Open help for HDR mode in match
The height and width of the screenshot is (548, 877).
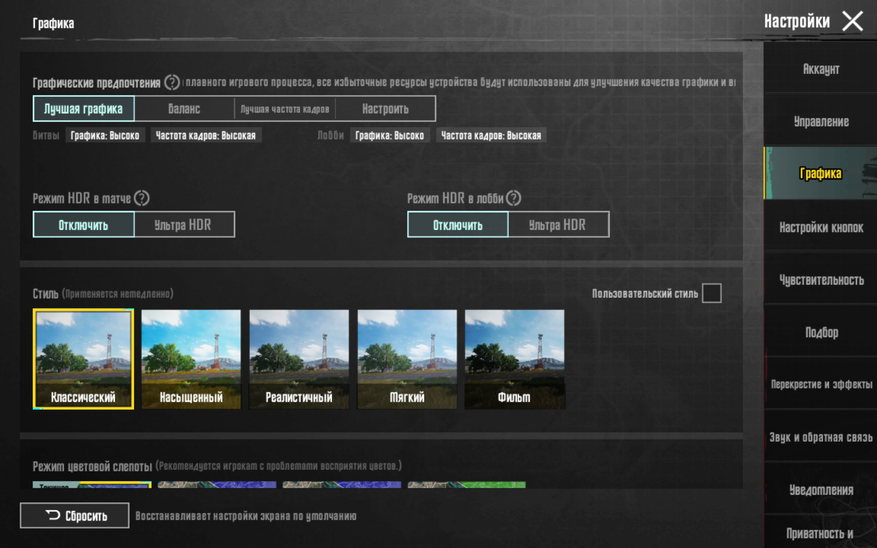click(x=142, y=199)
